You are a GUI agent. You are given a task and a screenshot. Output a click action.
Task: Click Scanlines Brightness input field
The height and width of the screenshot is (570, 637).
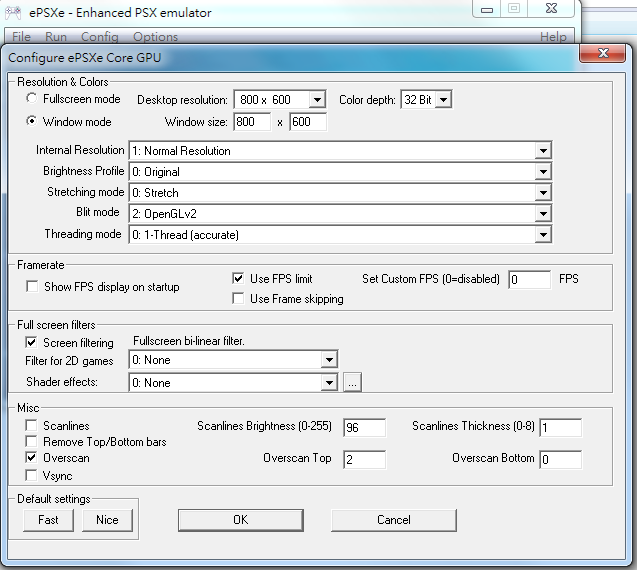pyautogui.click(x=364, y=427)
